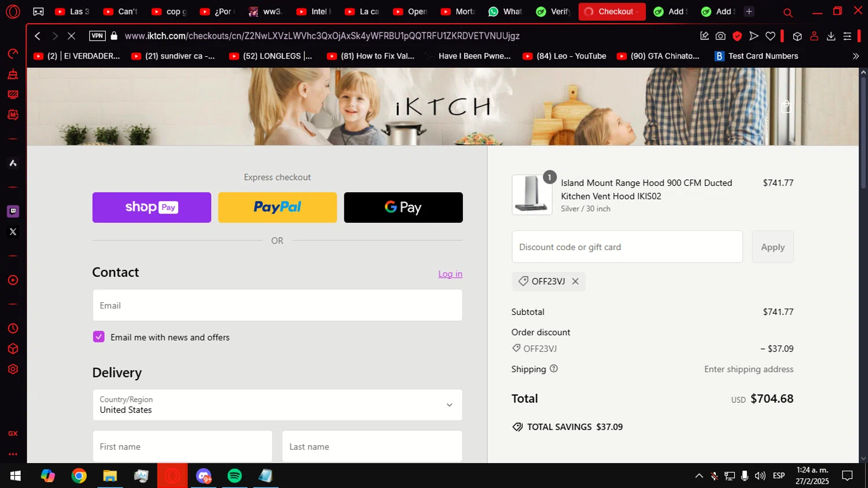
Task: Switch to the Intel YouTube tab
Action: pos(314,12)
